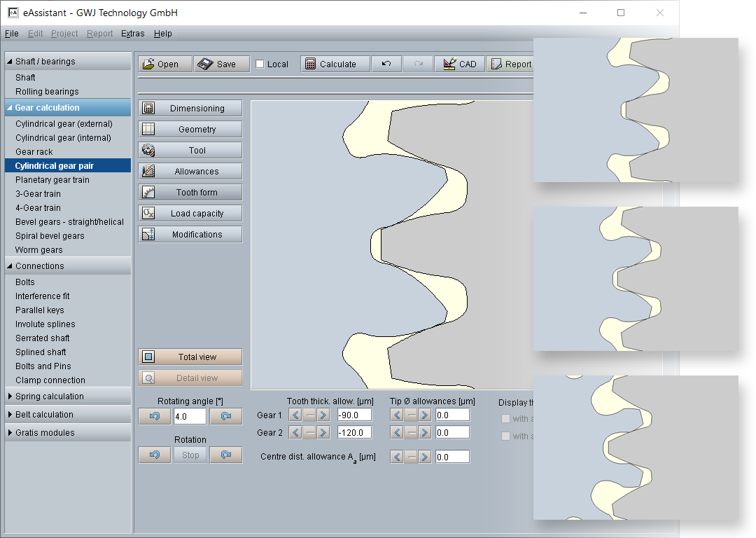This screenshot has height=538, width=756.
Task: Click the Save toolbar button
Action: click(x=221, y=64)
